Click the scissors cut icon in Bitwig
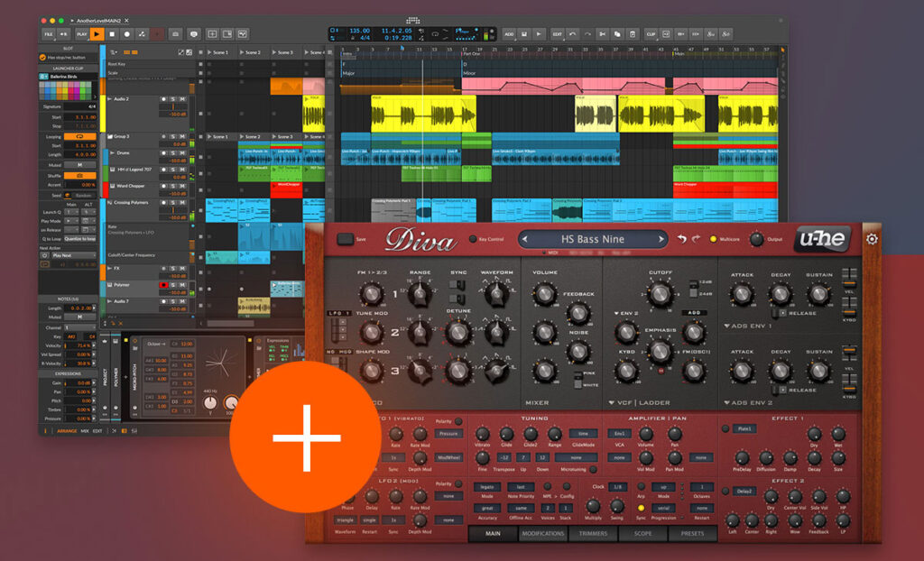 (602, 34)
